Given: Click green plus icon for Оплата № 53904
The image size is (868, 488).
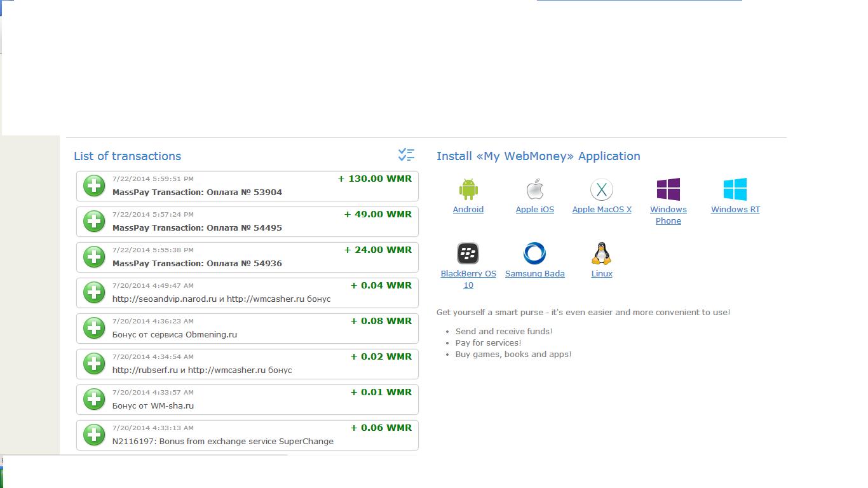Looking at the screenshot, I should point(94,186).
